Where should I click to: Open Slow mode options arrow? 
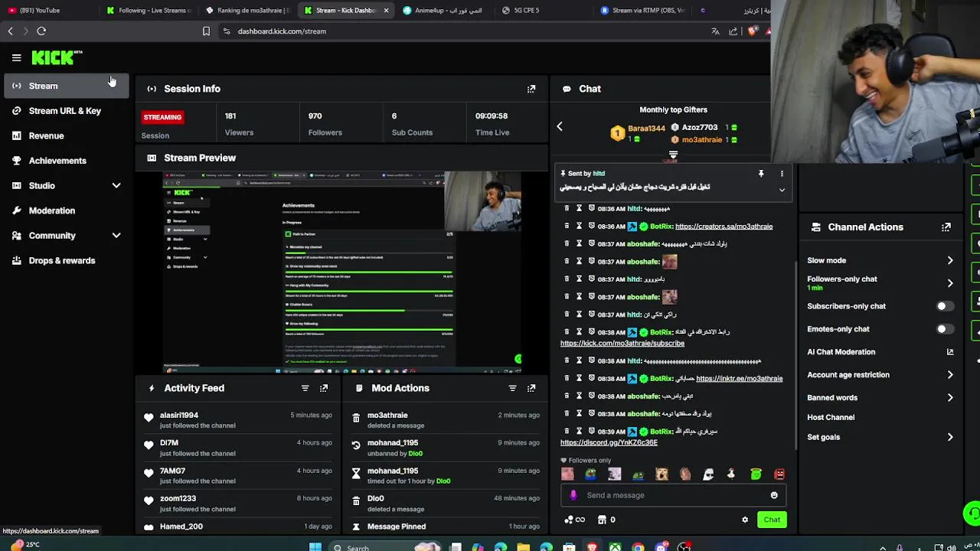pos(950,261)
